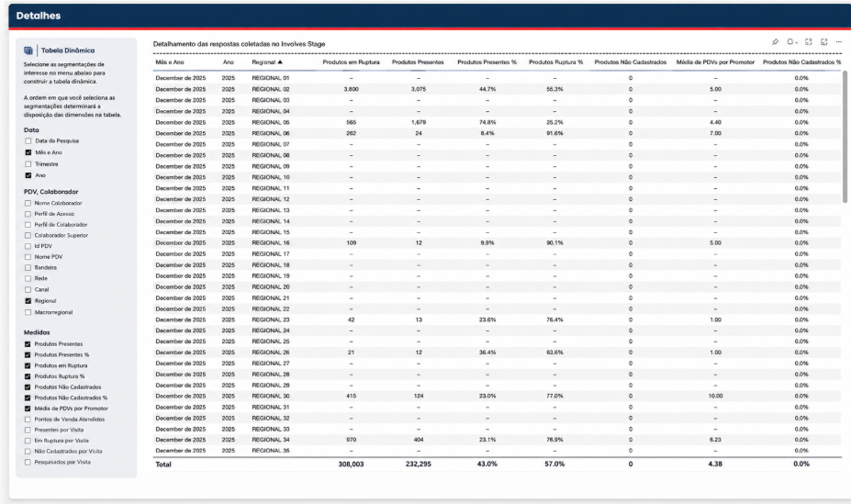
Task: Open the more options ellipsis menu
Action: (838, 42)
